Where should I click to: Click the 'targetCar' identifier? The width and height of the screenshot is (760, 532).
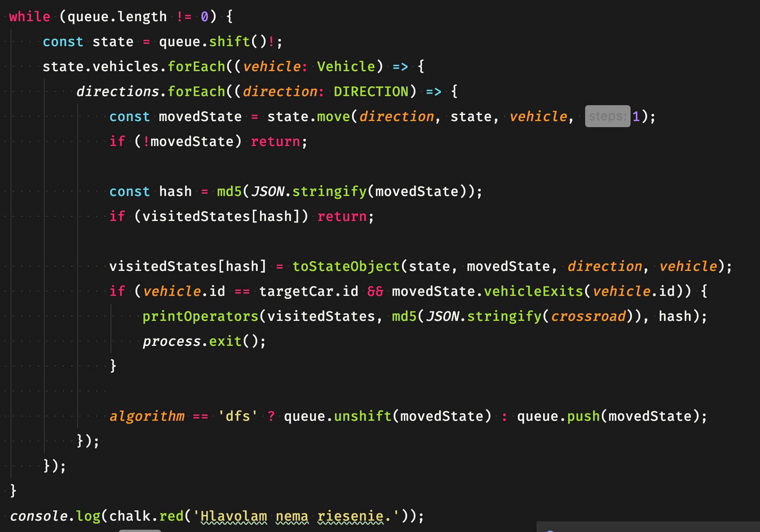(291, 291)
